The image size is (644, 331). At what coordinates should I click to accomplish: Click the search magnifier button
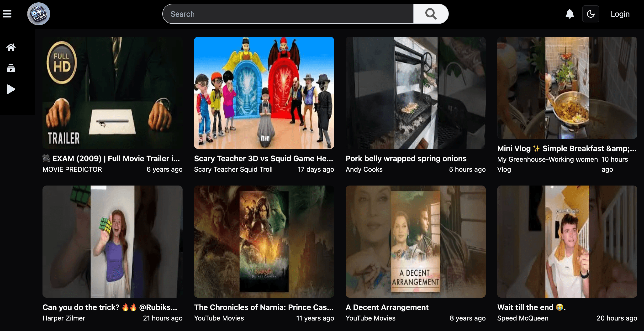(x=431, y=14)
